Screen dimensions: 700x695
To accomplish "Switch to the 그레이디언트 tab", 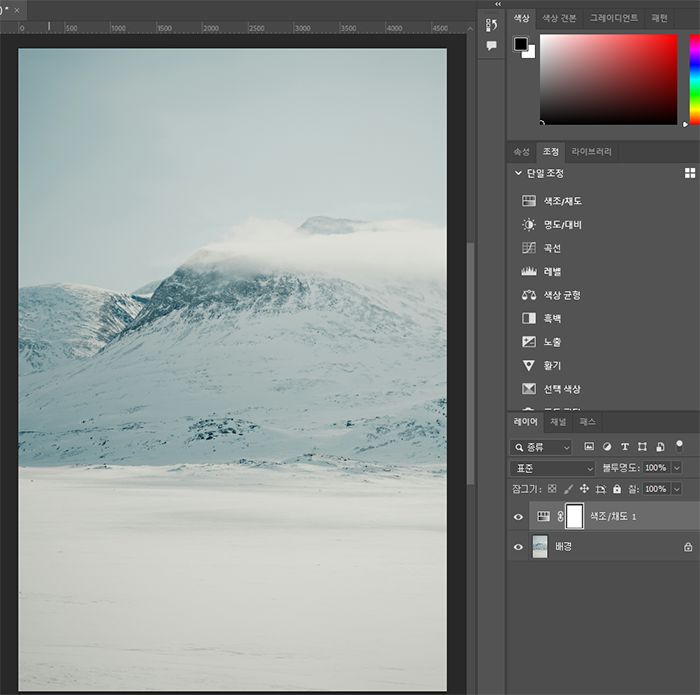I will coord(613,18).
